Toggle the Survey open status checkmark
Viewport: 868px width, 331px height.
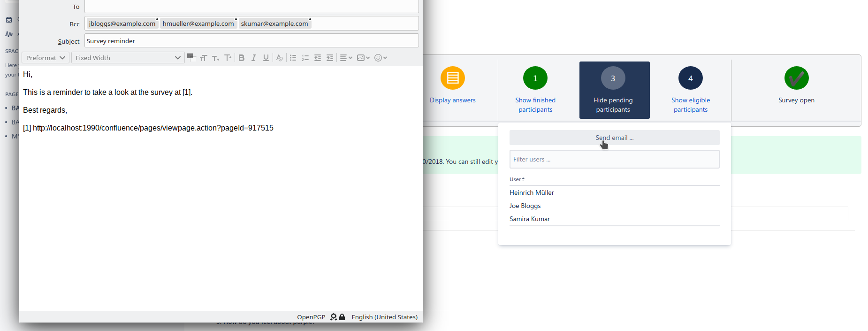(796, 78)
